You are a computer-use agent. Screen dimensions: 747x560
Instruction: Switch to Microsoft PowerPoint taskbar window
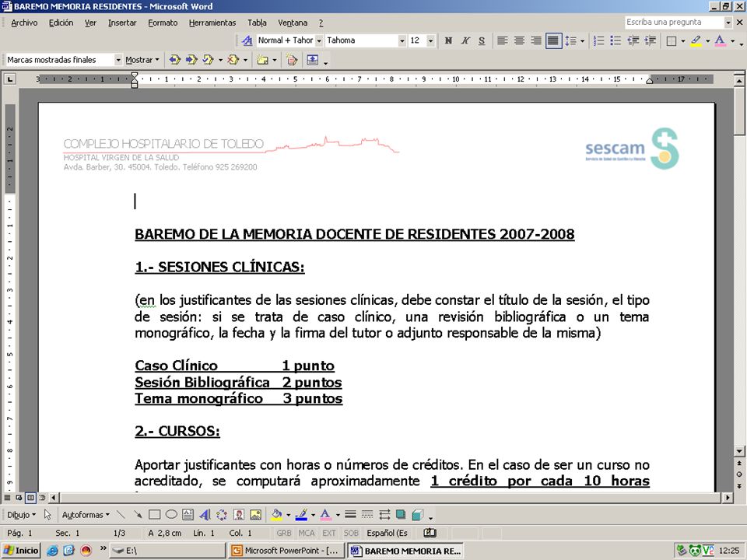(286, 551)
